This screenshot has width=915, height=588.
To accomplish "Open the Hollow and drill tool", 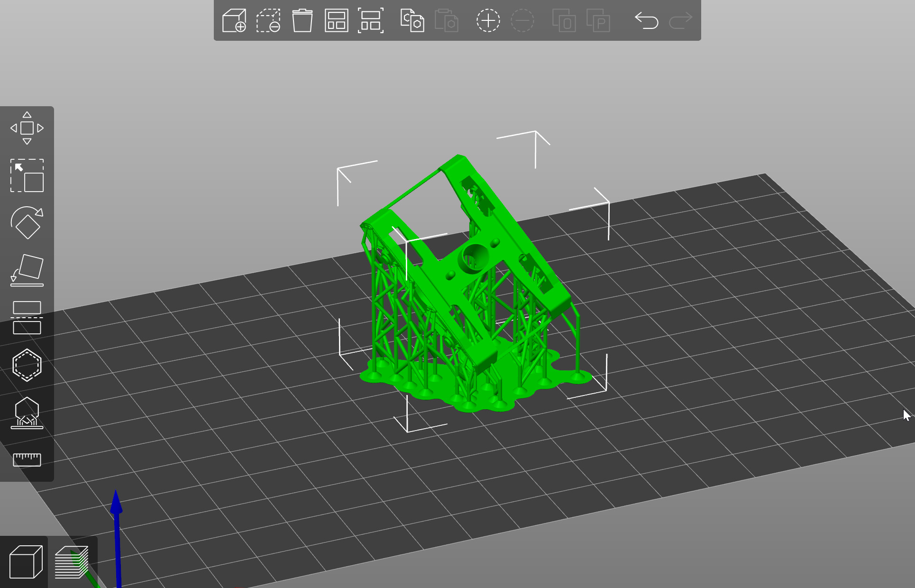I will (x=27, y=365).
